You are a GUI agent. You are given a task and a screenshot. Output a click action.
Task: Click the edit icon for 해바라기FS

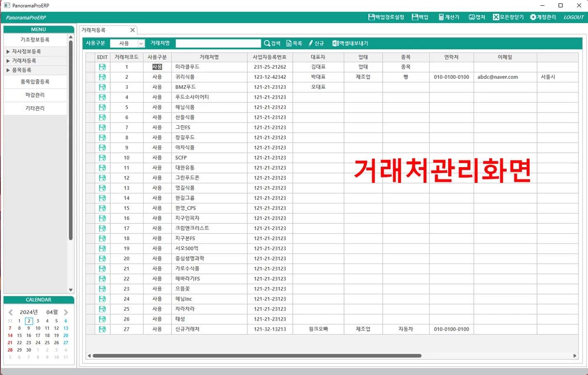coord(102,279)
